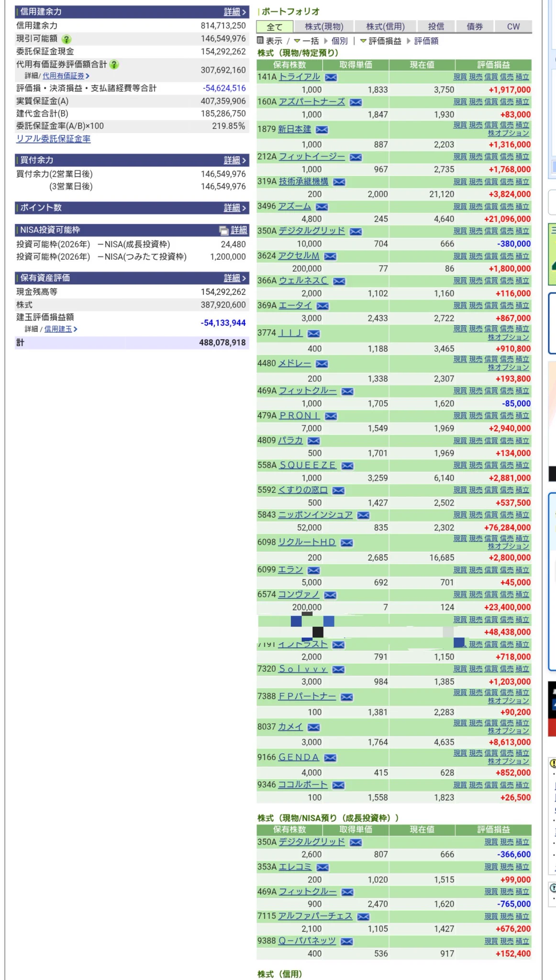The image size is (556, 980).
Task: Click the envelope icon beside アズーム
Action: [x=322, y=207]
